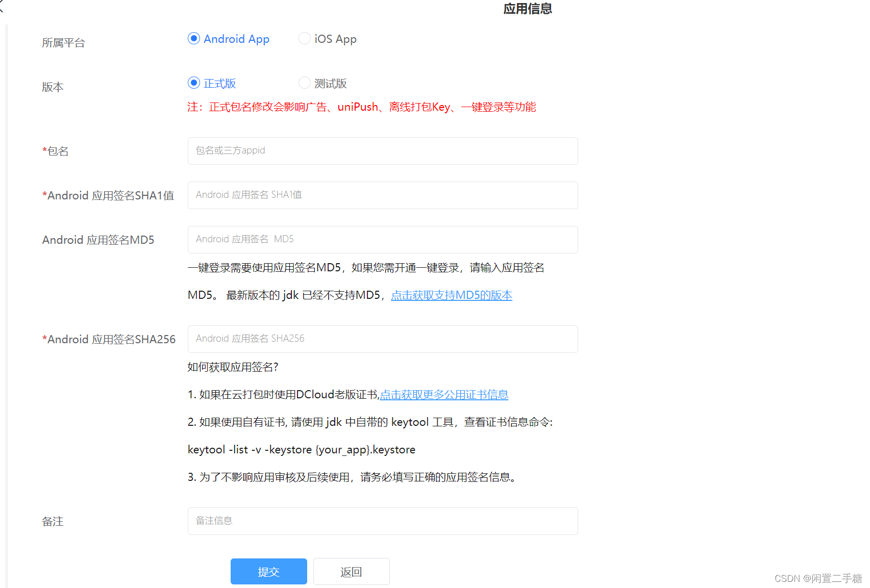The height and width of the screenshot is (588, 870).
Task: Click the Android 应用签名MD5 input field
Action: (382, 239)
